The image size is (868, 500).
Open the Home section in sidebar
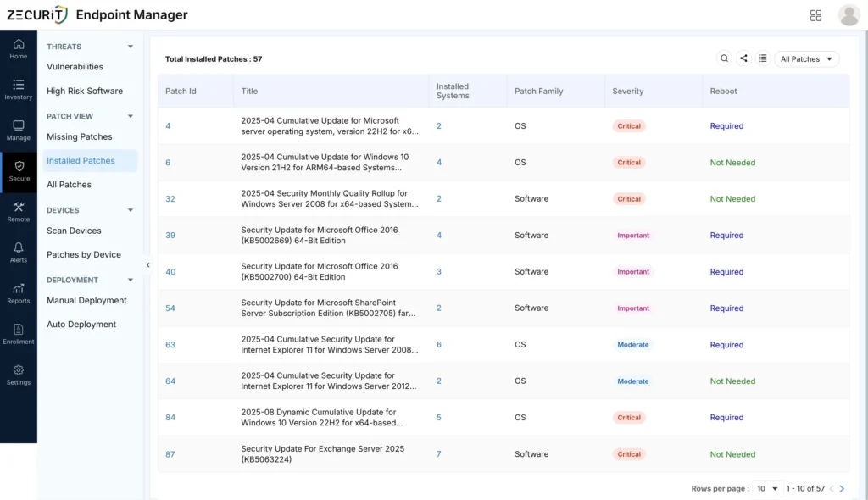(x=19, y=49)
